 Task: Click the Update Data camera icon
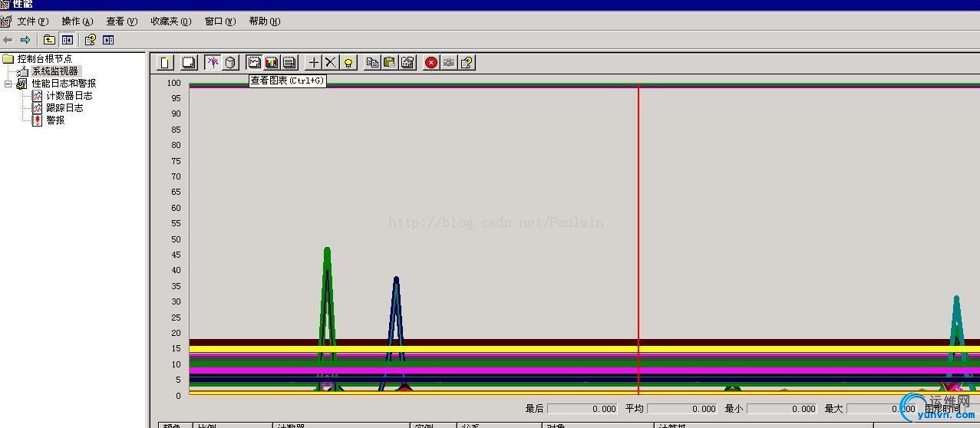click(x=449, y=62)
